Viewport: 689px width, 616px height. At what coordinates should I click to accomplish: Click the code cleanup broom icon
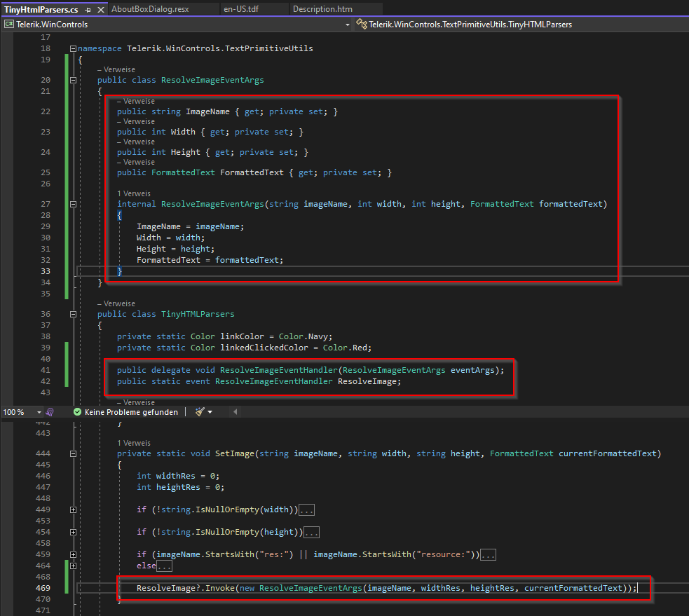point(199,412)
